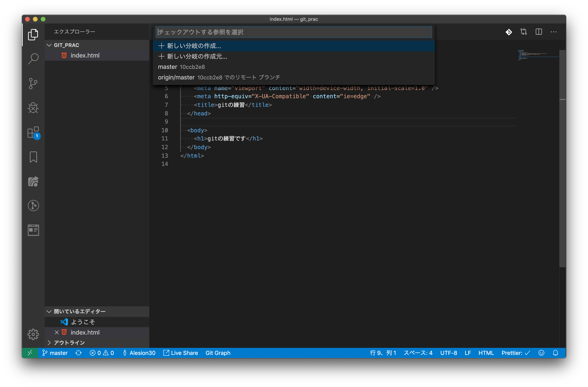Close index.html in open editors
588x387 pixels.
click(x=57, y=332)
